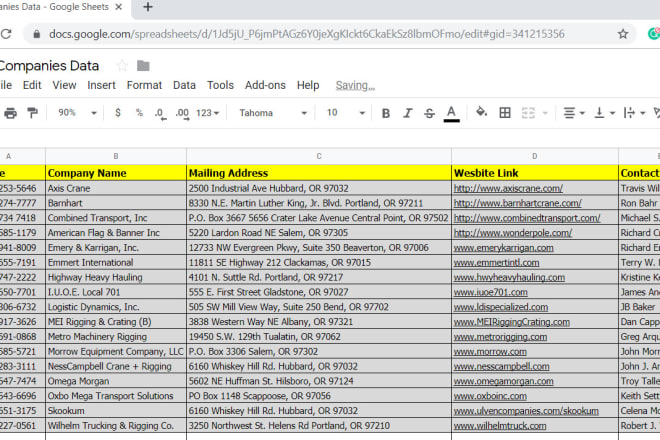Select the Oxbo Mega Transport Solutions cell
The width and height of the screenshot is (660, 440).
(x=116, y=396)
